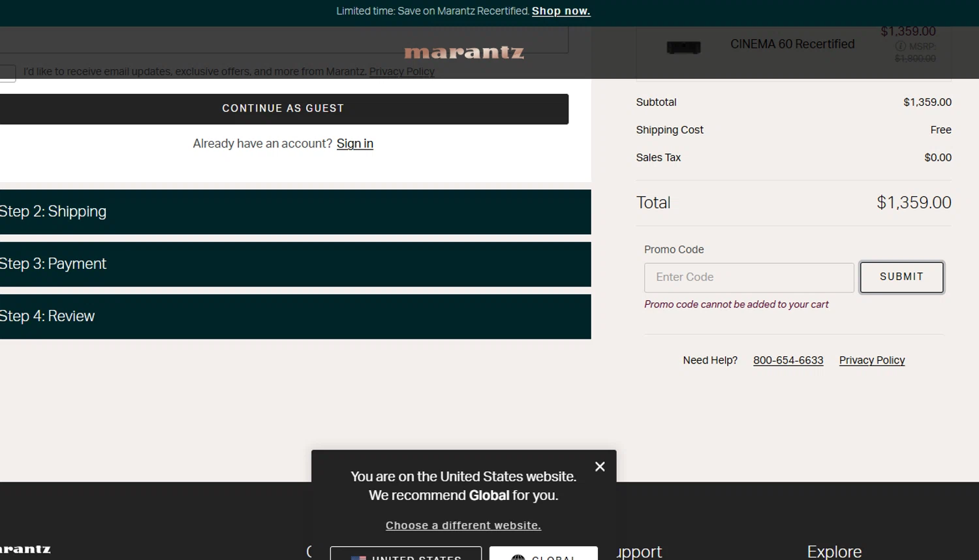The image size is (979, 560).
Task: Call the 800-654-6633 help number
Action: pyautogui.click(x=788, y=360)
